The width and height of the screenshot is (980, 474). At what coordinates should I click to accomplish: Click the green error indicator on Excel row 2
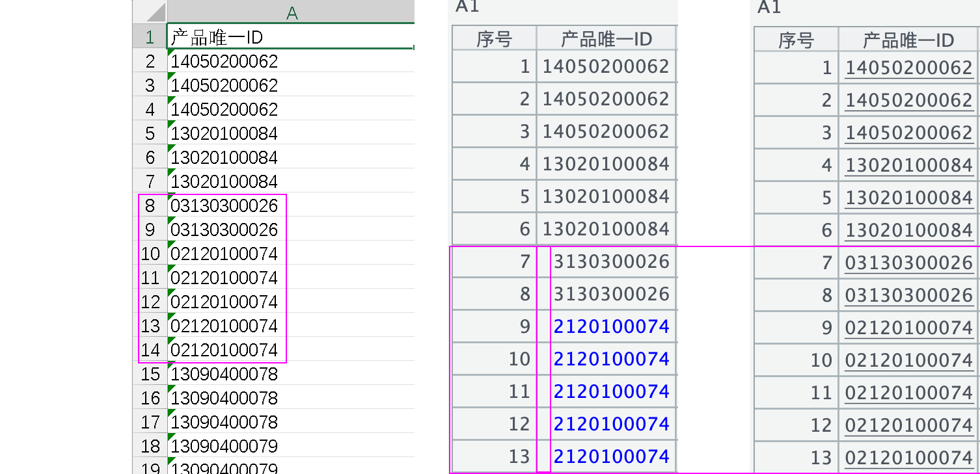coord(170,53)
